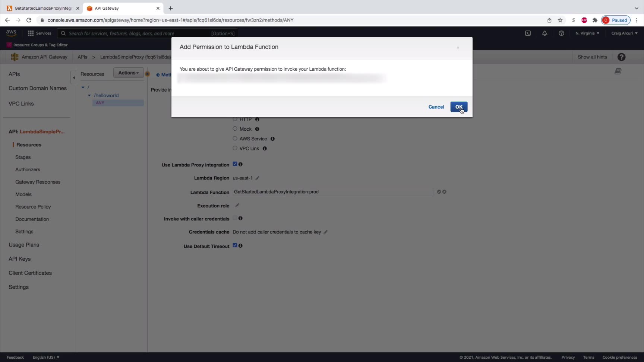The height and width of the screenshot is (362, 644).
Task: Open the CloudShell icon
Action: (x=528, y=33)
